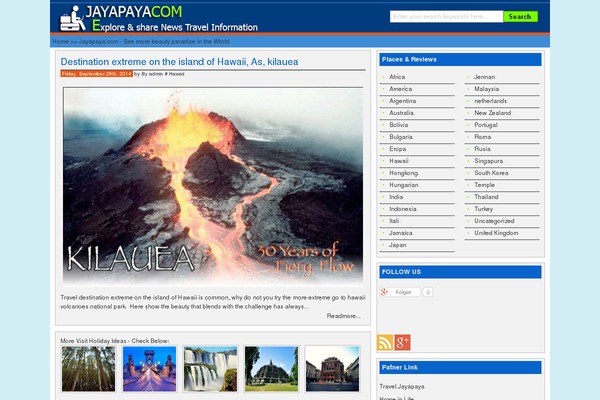The height and width of the screenshot is (400, 600).
Task: Select Hongkong category
Action: [403, 173]
